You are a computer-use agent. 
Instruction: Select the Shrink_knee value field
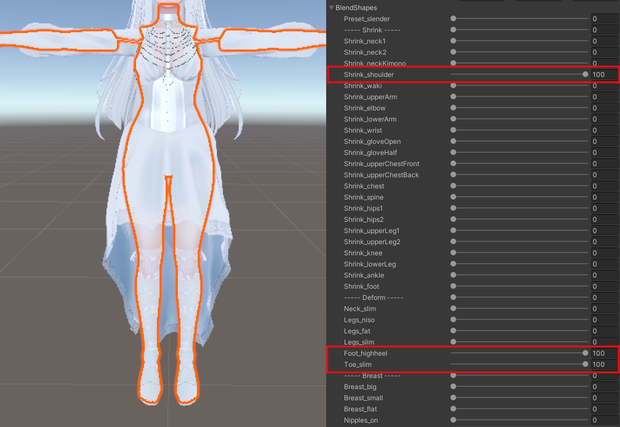(x=605, y=253)
